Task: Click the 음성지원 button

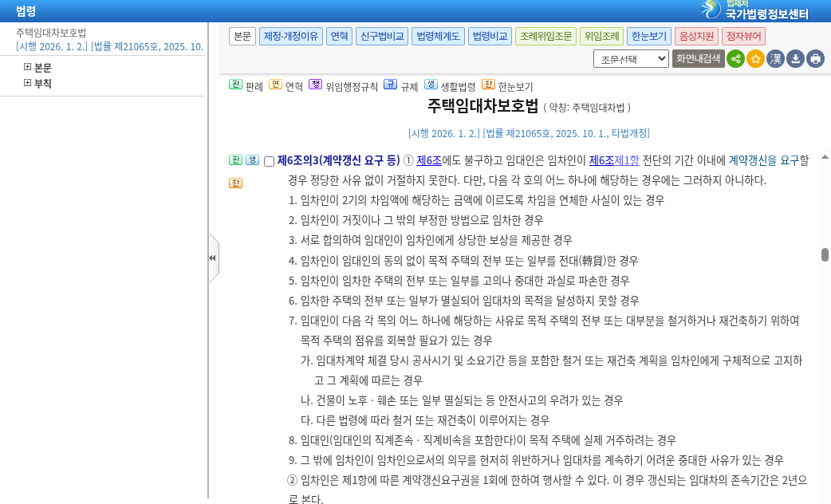Action: [697, 36]
